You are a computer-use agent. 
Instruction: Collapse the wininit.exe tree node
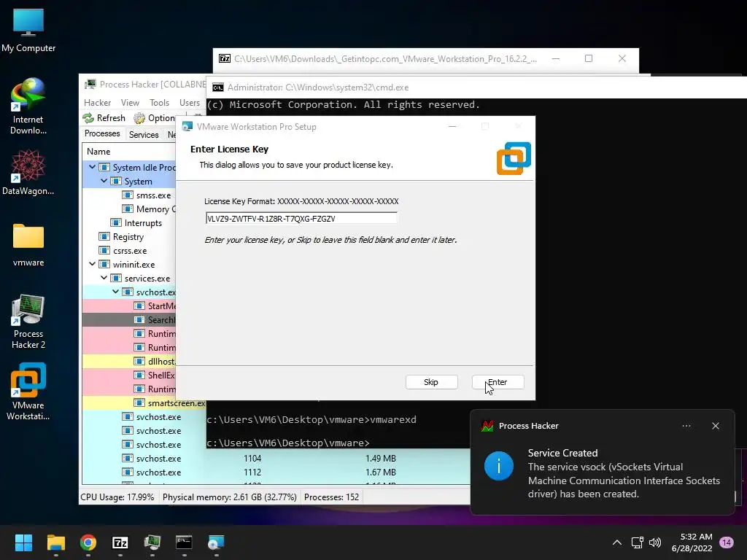point(92,264)
